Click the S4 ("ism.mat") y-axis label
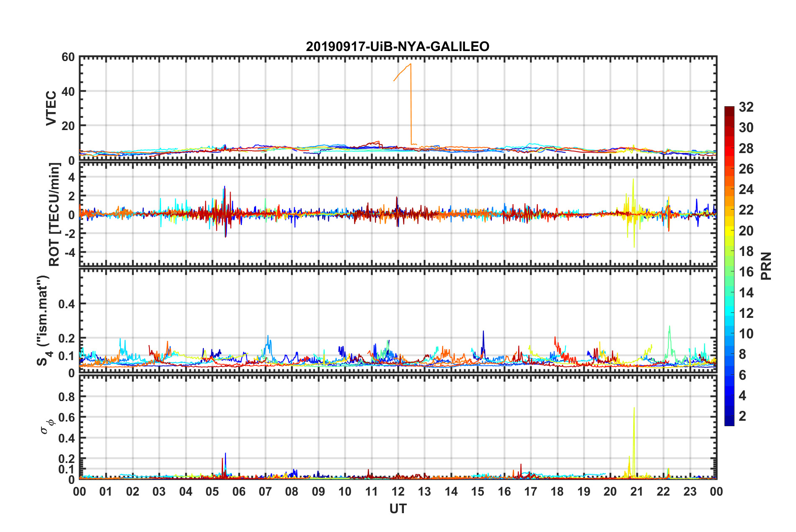796x532 pixels. click(44, 320)
